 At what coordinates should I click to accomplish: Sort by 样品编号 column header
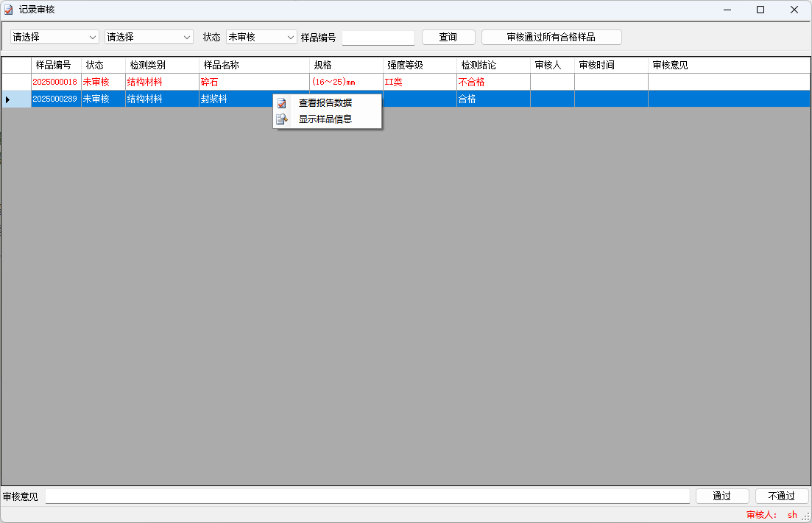(55, 65)
